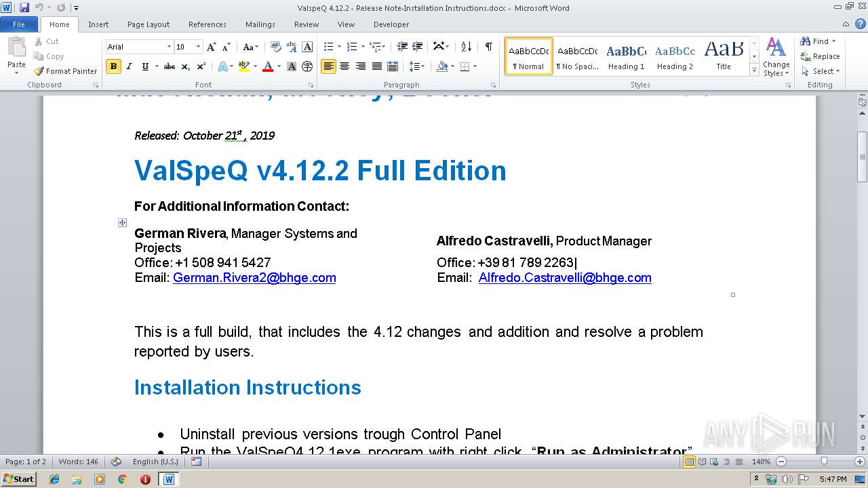The image size is (868, 488).
Task: Open German.Rivera2@bhge.com email link
Action: pyautogui.click(x=254, y=278)
